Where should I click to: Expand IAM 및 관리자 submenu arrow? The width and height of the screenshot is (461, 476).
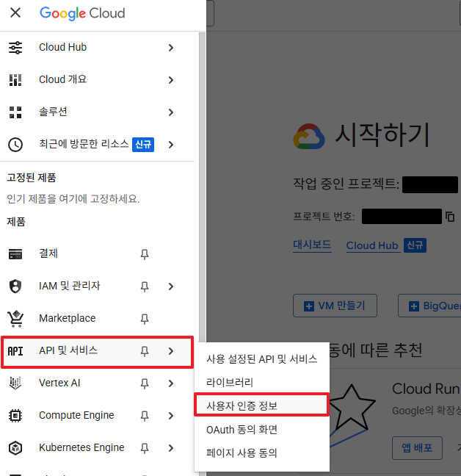coord(171,286)
